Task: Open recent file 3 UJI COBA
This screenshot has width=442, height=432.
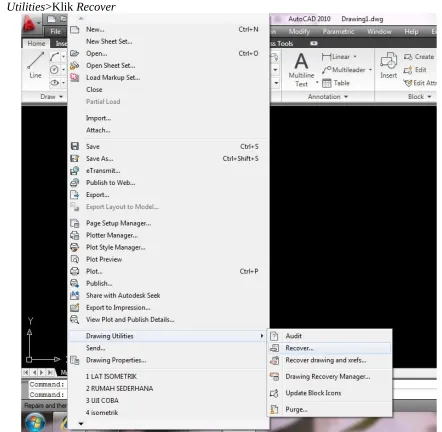Action: (x=102, y=401)
